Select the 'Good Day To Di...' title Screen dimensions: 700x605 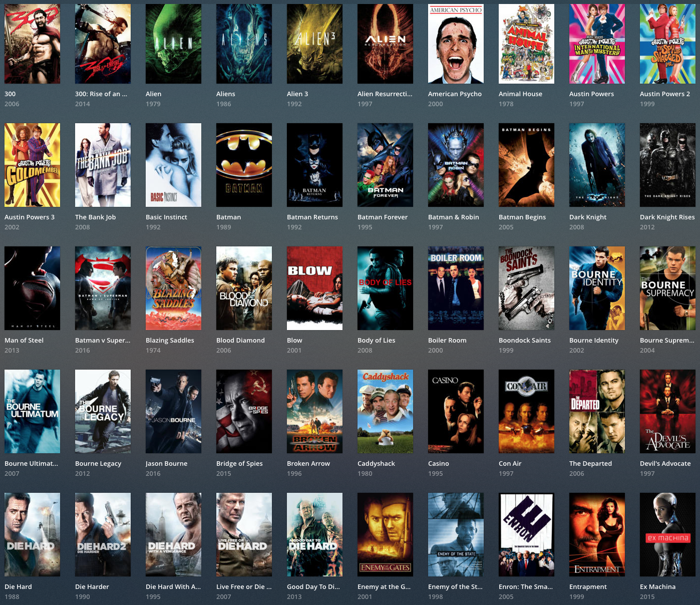pyautogui.click(x=313, y=586)
